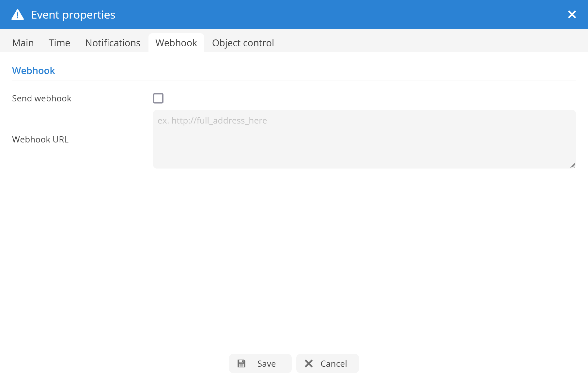
Task: Click the blue Webhook section heading
Action: (33, 71)
